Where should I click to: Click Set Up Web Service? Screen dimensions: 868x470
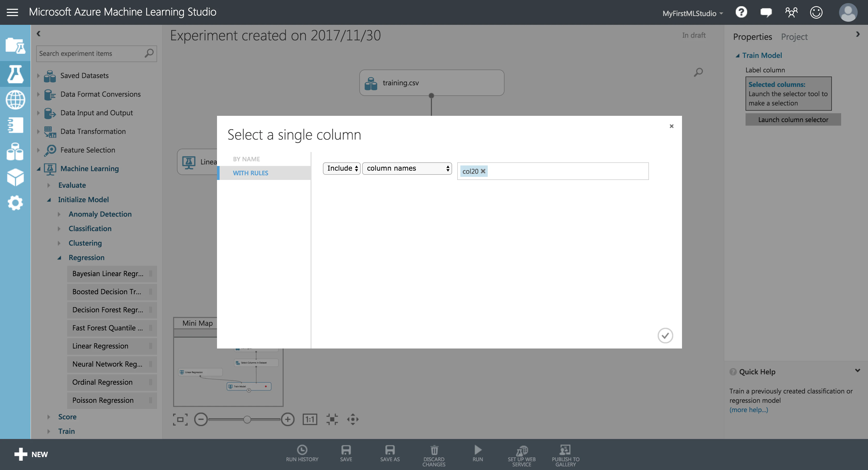[521, 456]
